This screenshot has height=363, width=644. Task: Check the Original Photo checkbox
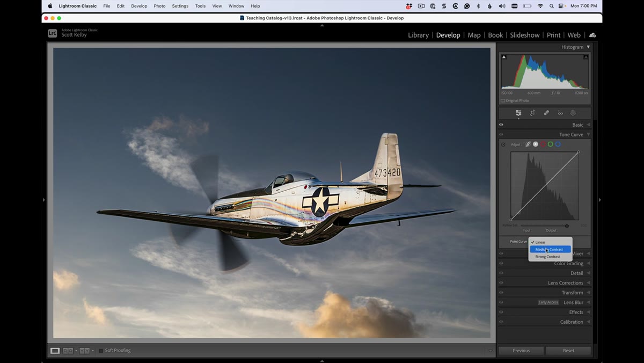503,100
